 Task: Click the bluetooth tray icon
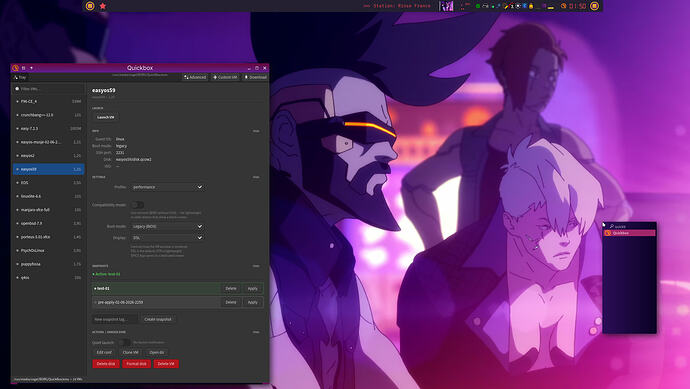(x=525, y=6)
